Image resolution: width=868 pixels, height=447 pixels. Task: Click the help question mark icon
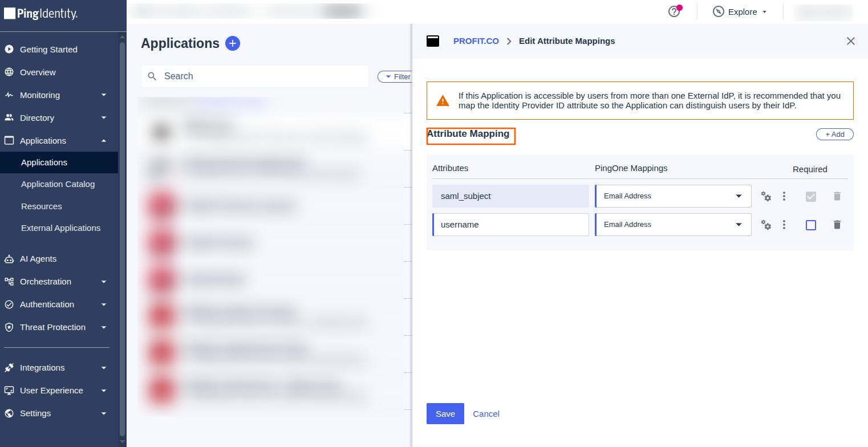674,12
